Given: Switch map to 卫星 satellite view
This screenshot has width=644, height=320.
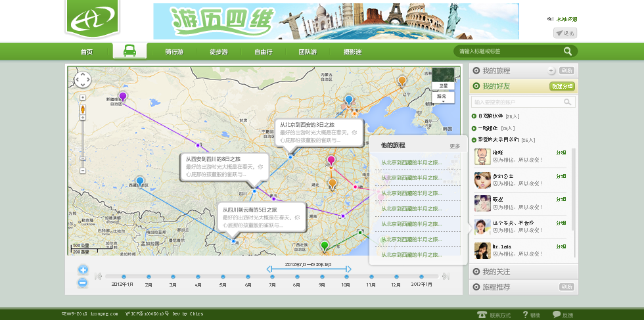Looking at the screenshot, I should (443, 85).
